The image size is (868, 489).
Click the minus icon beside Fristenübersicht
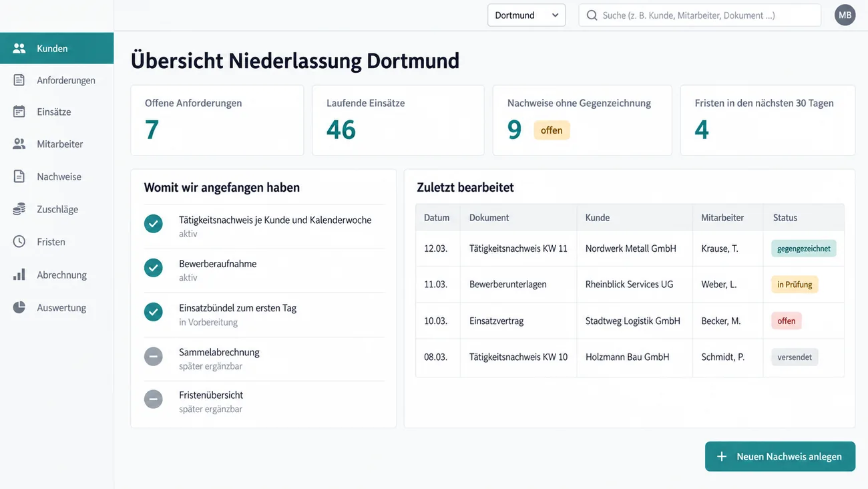[154, 399]
